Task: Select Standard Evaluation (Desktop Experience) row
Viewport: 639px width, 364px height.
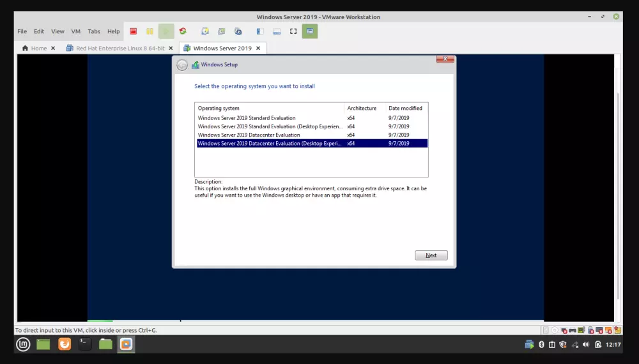Action: (x=312, y=126)
